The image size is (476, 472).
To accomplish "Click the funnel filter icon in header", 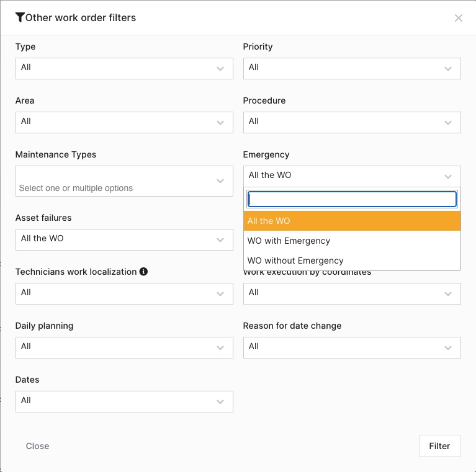I will tap(20, 17).
